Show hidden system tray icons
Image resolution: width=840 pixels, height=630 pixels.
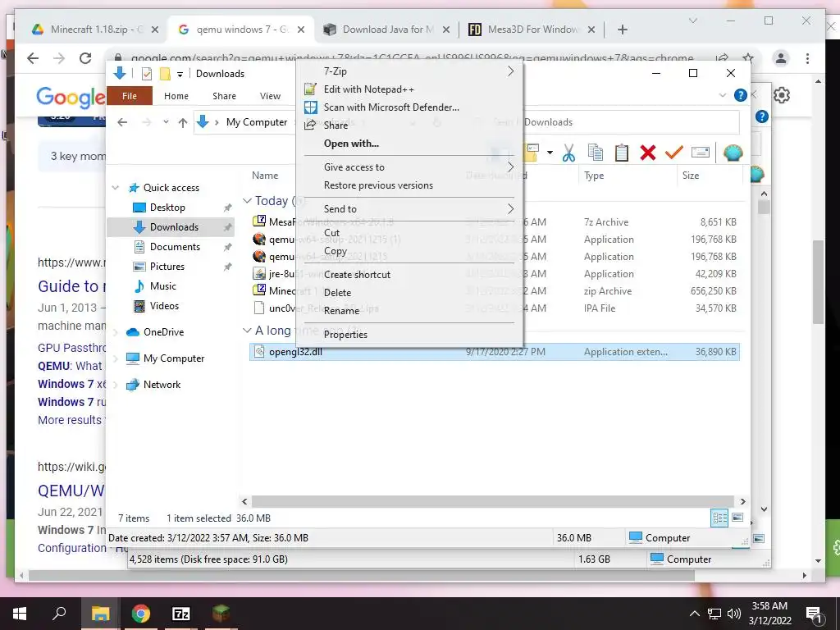tap(694, 614)
